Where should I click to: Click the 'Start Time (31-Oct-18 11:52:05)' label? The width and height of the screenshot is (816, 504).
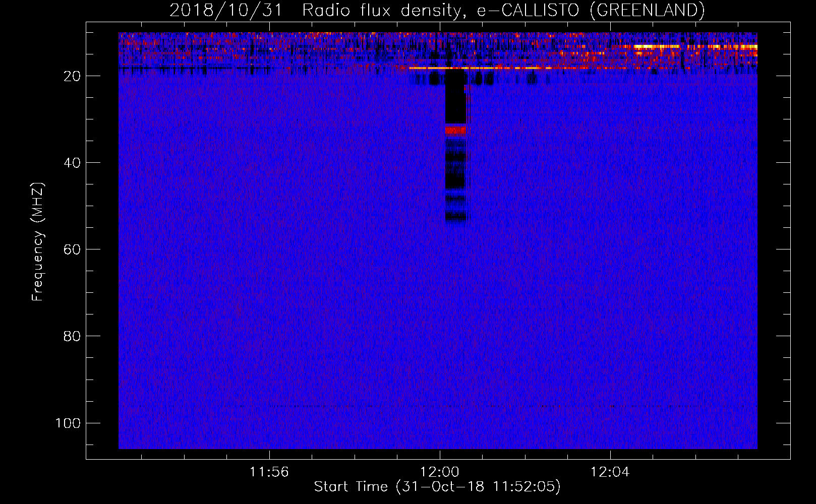tap(437, 486)
